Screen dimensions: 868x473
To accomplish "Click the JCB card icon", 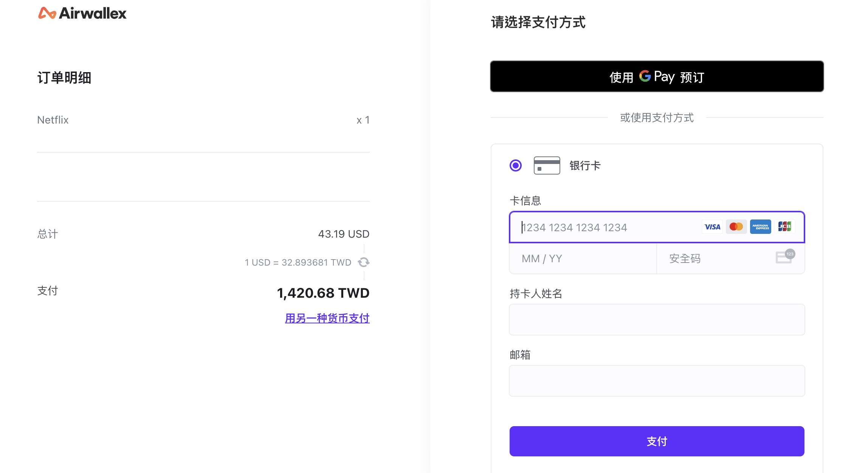I will 784,227.
